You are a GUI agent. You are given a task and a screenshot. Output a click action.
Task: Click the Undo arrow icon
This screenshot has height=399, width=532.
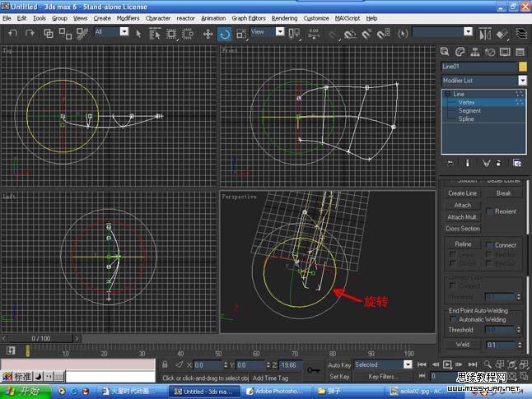13,33
